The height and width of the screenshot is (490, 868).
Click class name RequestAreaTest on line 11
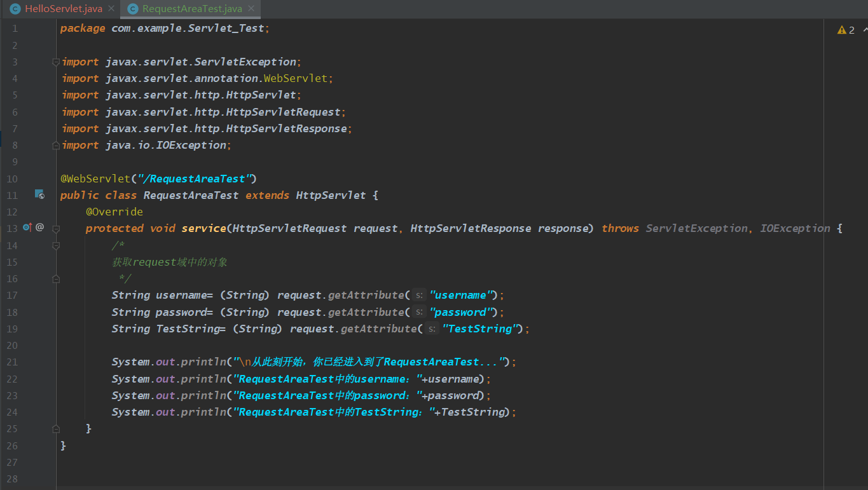click(x=191, y=195)
